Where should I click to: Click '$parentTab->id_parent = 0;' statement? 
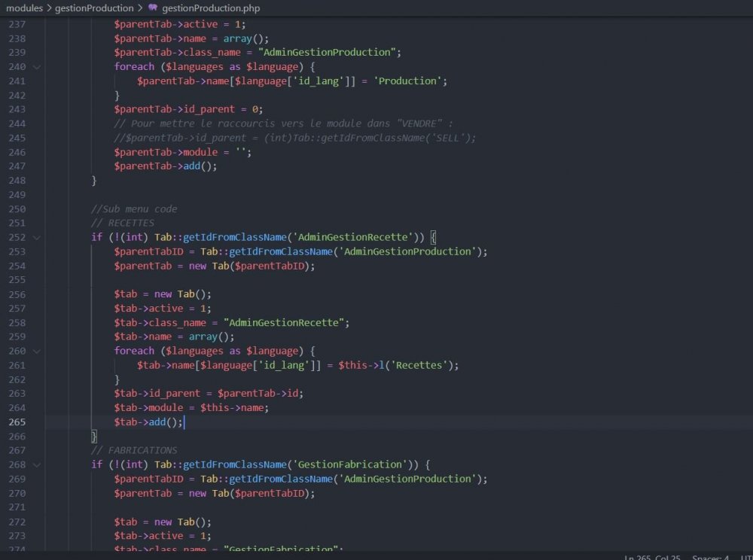click(188, 109)
